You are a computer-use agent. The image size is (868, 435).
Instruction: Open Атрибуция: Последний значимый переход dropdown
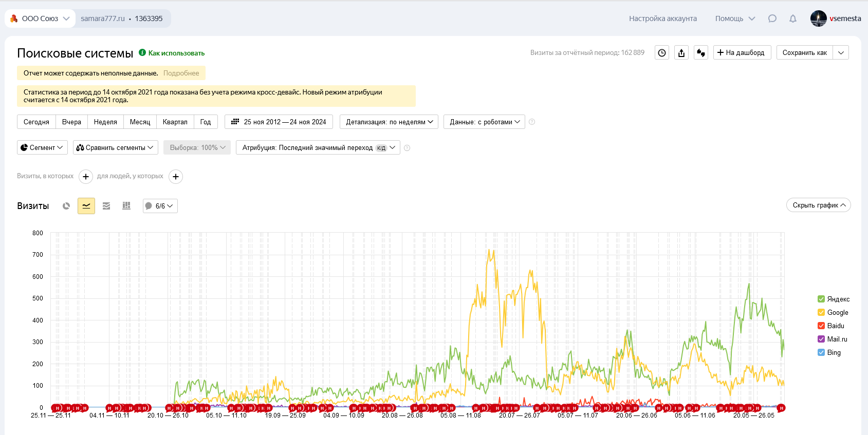point(318,147)
